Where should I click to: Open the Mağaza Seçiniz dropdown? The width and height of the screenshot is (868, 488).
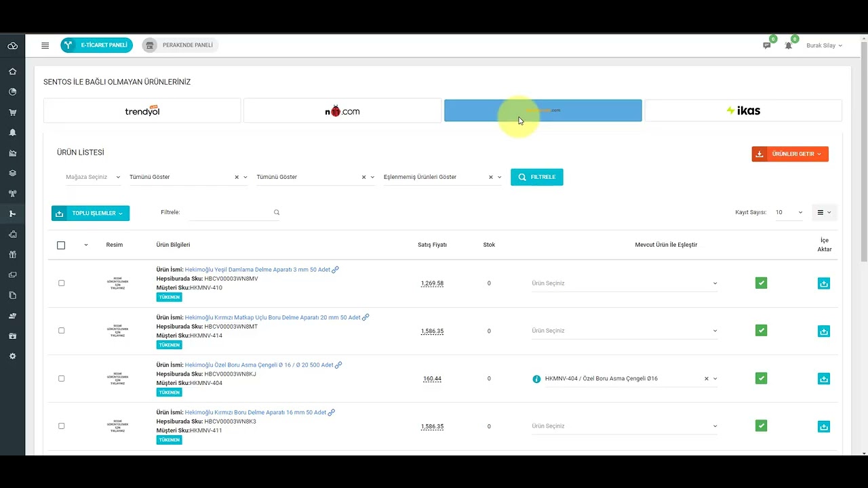click(92, 177)
